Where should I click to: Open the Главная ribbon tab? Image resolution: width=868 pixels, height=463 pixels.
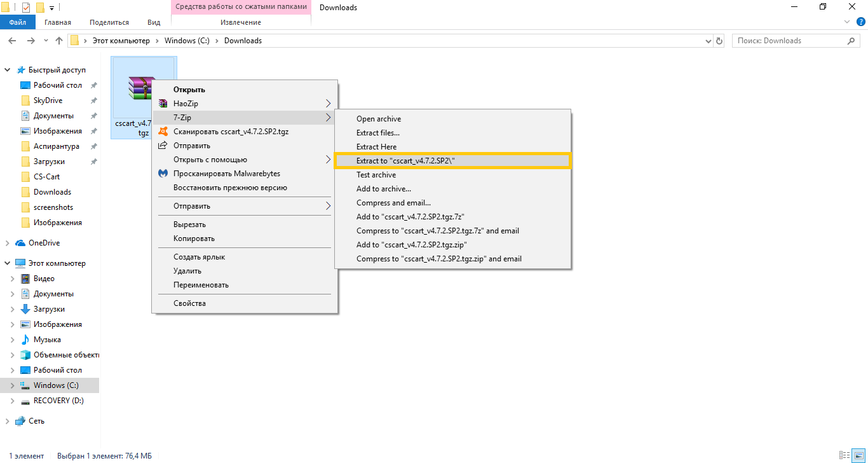coord(58,22)
